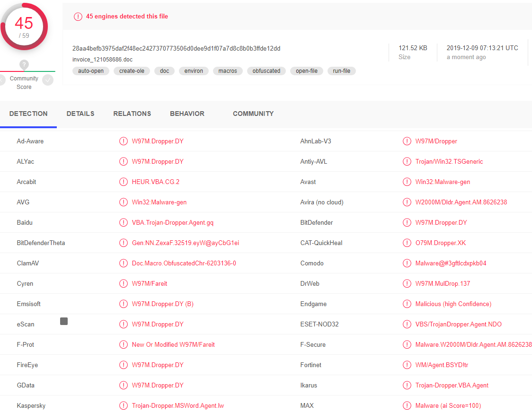Open the DETAILS tab
Image resolution: width=532 pixels, height=413 pixels.
point(80,114)
